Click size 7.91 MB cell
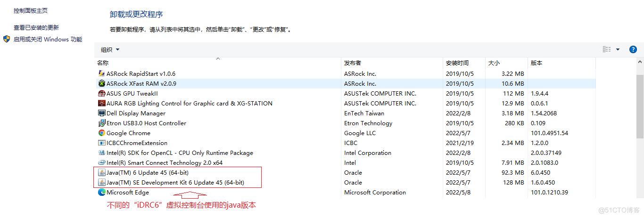Image resolution: width=644 pixels, height=218 pixels. pos(513,162)
